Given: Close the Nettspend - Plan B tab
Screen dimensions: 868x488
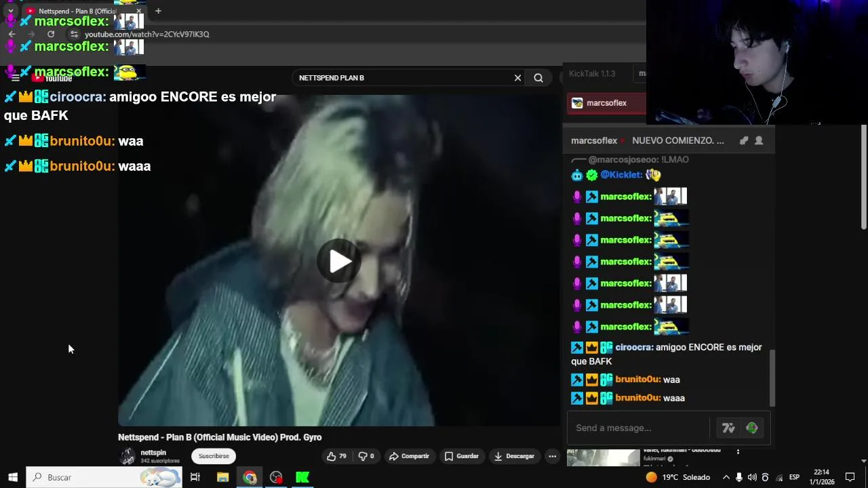Looking at the screenshot, I should pos(138,11).
